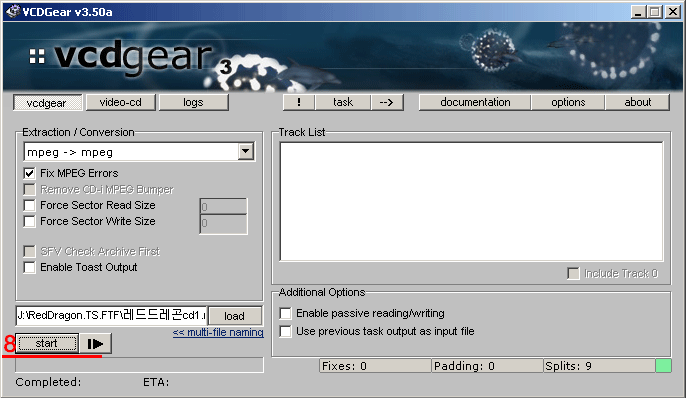Click the Force Sector Write Size value field
The height and width of the screenshot is (398, 686).
click(224, 223)
